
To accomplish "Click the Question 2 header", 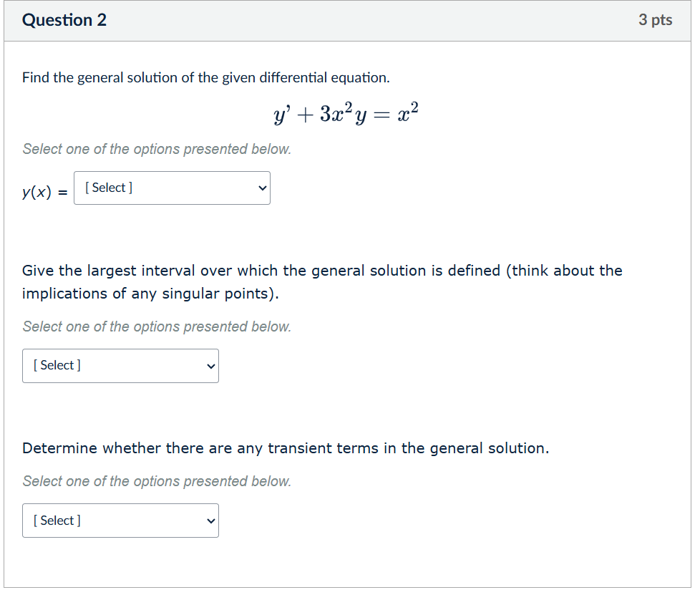I will (64, 20).
